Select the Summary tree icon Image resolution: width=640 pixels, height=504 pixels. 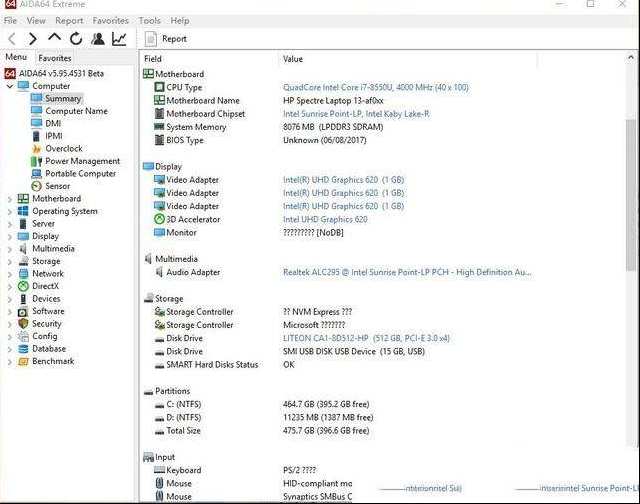[x=36, y=98]
